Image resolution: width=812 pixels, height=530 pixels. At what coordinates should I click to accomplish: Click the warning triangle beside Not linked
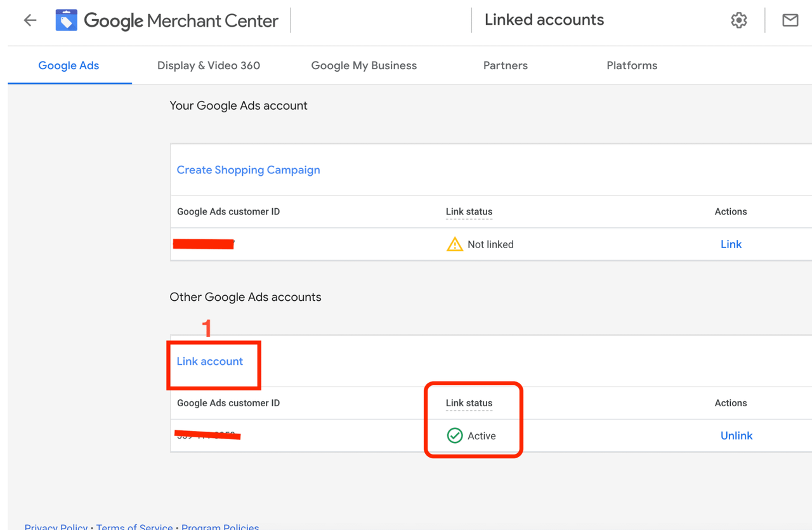click(455, 244)
